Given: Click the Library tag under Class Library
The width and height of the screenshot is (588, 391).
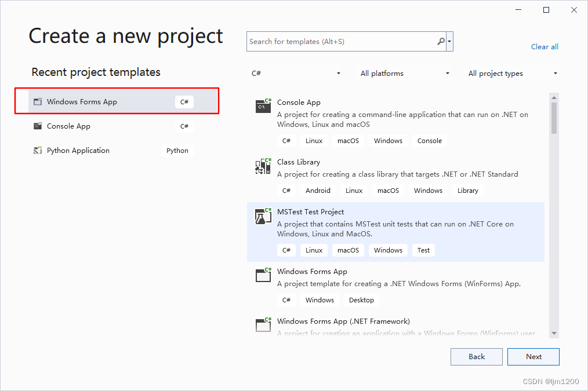Looking at the screenshot, I should tap(467, 190).
